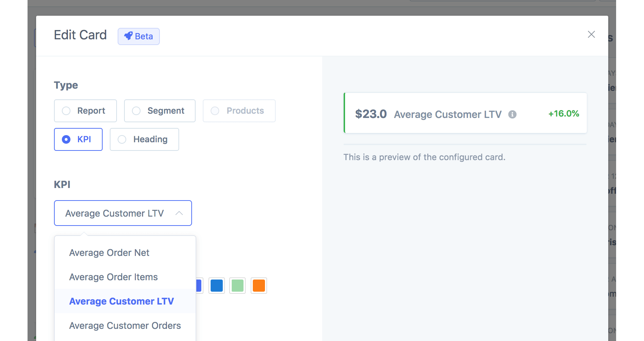Choose the Products type option
The width and height of the screenshot is (644, 341).
[x=239, y=111]
